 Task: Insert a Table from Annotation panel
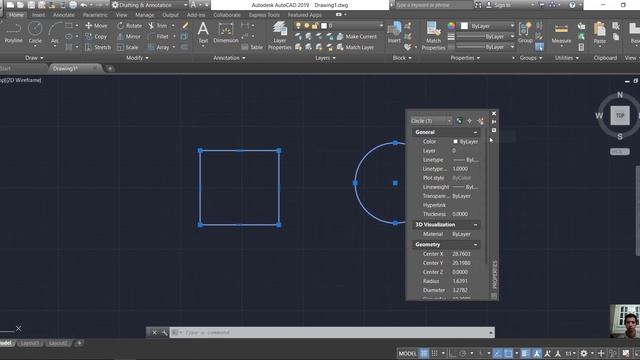tap(252, 47)
